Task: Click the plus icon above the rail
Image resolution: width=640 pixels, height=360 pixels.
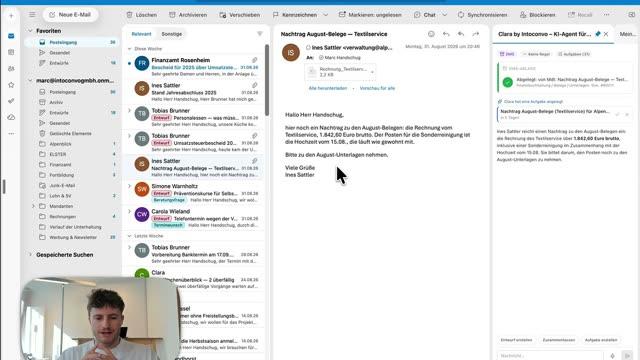Action: coord(11,16)
